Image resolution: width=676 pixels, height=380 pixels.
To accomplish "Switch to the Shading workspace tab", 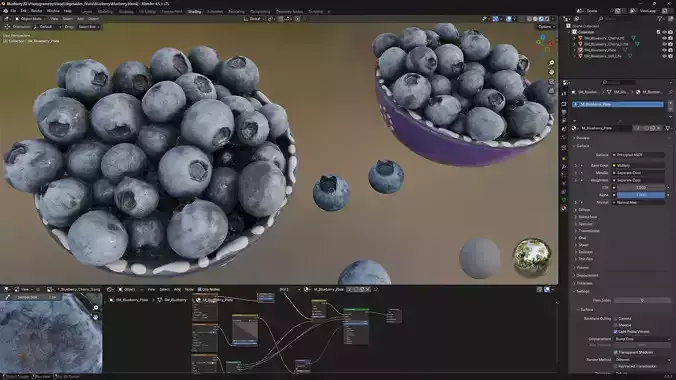I will pos(194,12).
